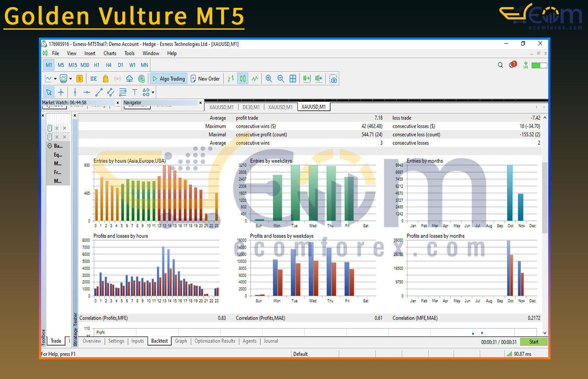Insert Fibonacci retracement tool
This screenshot has height=379, width=588.
pyautogui.click(x=123, y=92)
